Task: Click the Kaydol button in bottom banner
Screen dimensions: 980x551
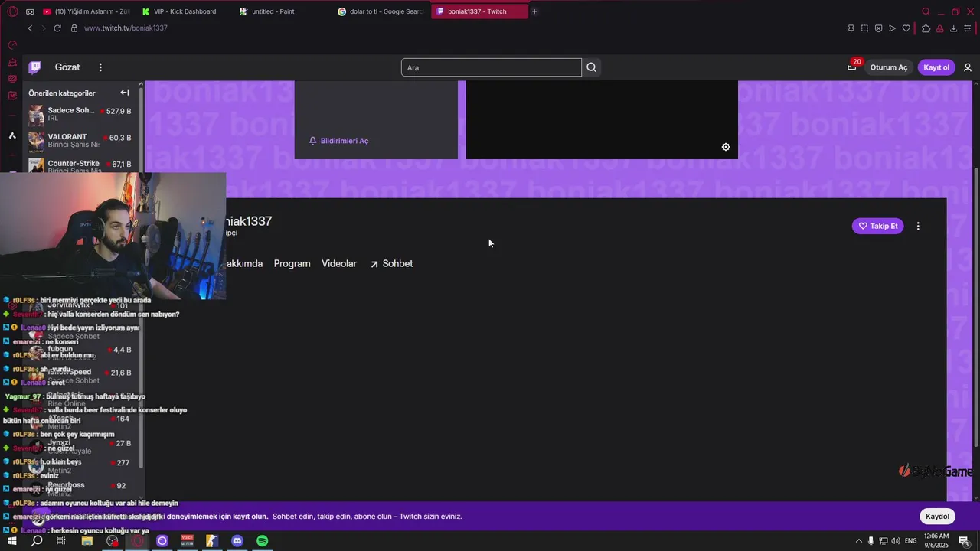Action: tap(937, 516)
